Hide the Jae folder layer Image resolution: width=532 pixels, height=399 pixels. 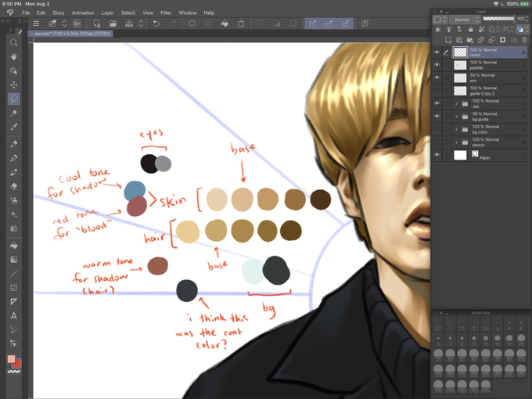pos(437,103)
